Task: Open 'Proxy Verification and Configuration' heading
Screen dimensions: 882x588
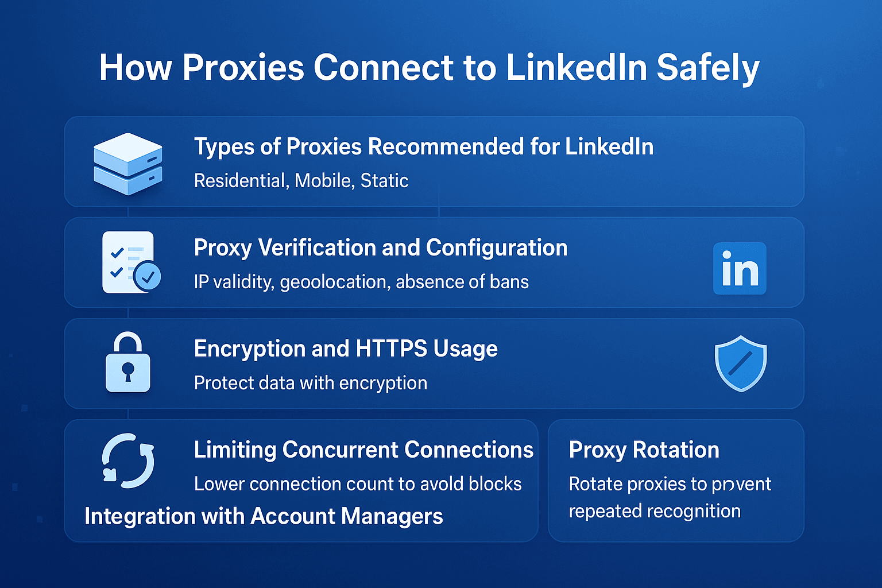Action: [x=381, y=248]
